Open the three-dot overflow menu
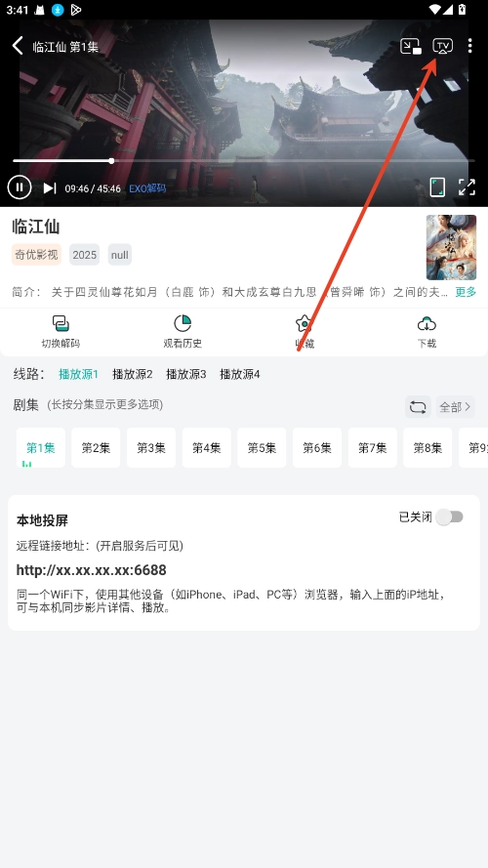Screen dimensions: 488x868 [469, 45]
